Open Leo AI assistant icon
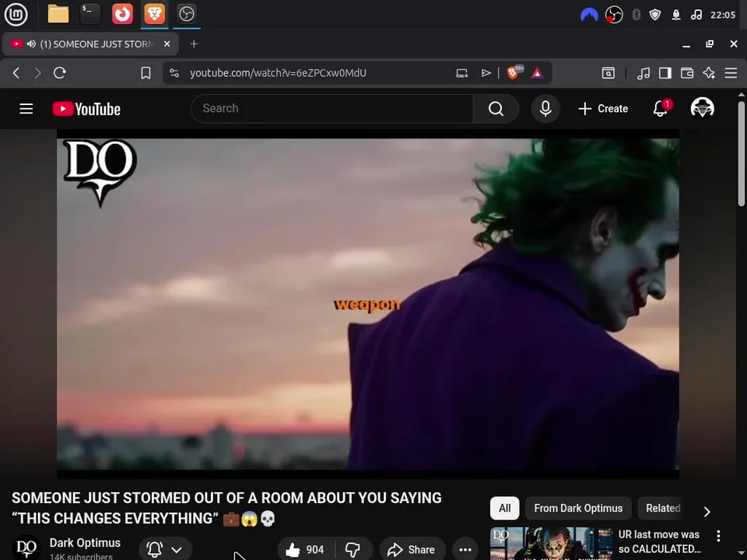 click(x=709, y=73)
